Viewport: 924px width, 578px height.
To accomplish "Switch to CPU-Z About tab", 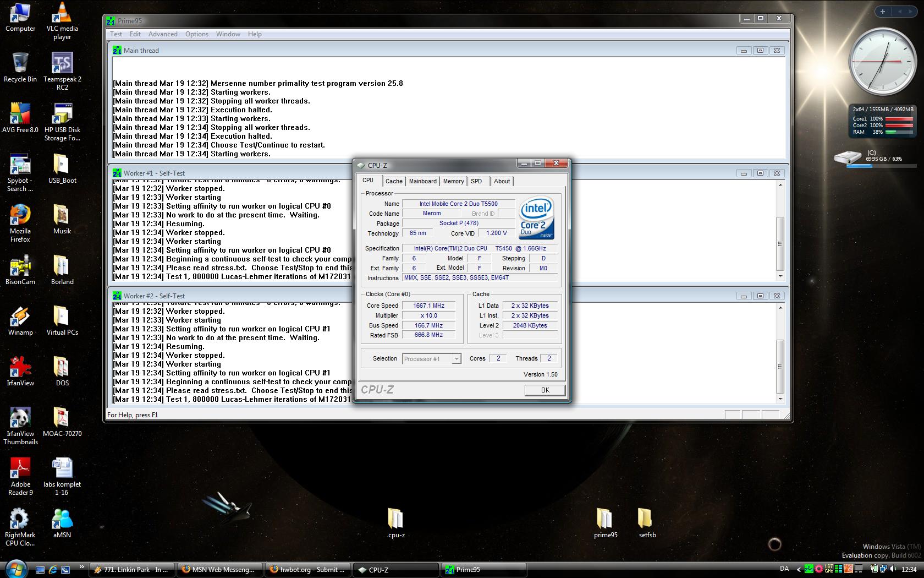I will coord(502,181).
